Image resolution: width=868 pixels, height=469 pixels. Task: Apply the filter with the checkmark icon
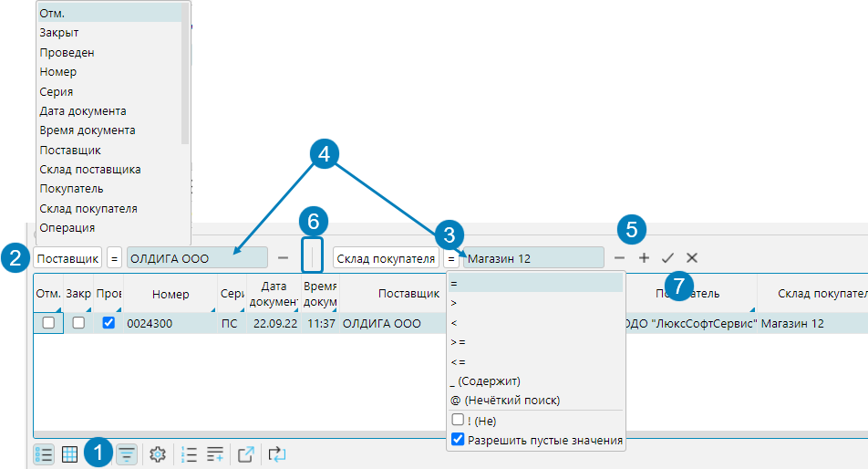point(667,258)
